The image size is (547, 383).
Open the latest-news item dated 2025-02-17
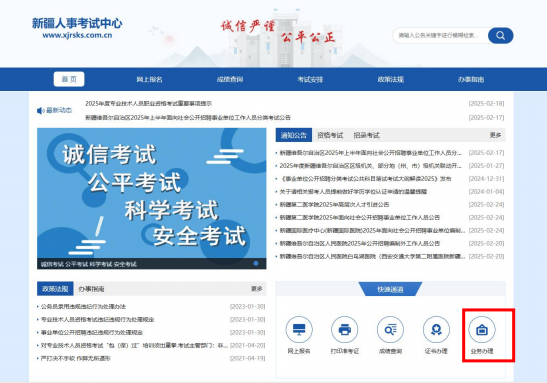click(x=188, y=118)
